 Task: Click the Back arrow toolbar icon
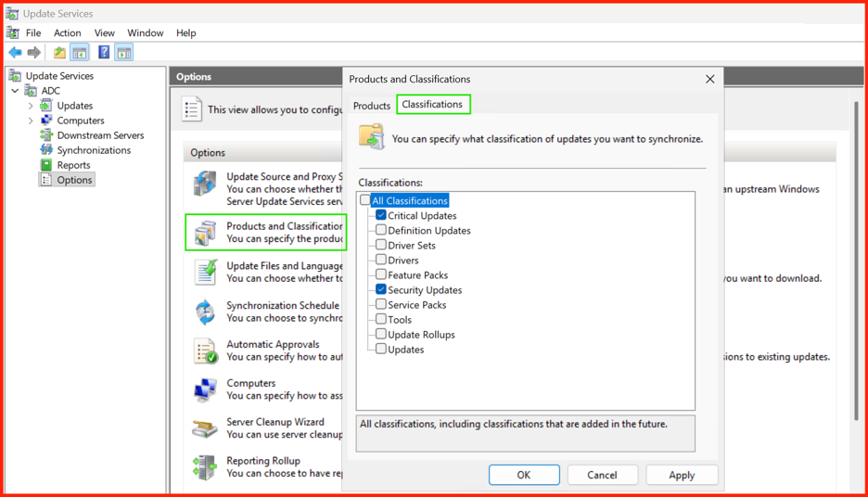coord(16,53)
